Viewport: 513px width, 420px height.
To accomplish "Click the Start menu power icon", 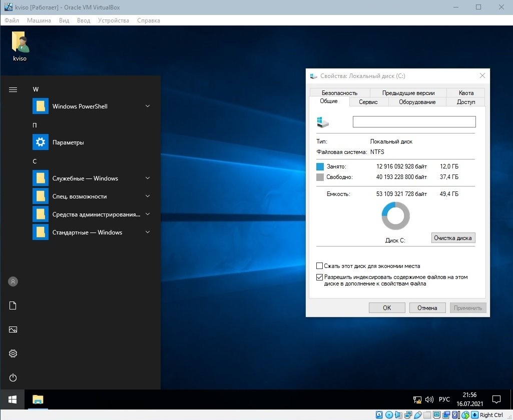I will (x=13, y=377).
